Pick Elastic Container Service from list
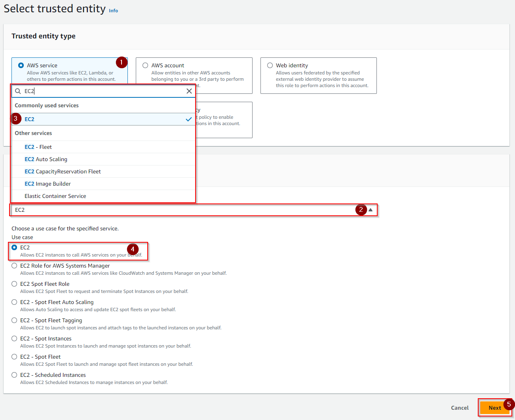 coord(55,196)
